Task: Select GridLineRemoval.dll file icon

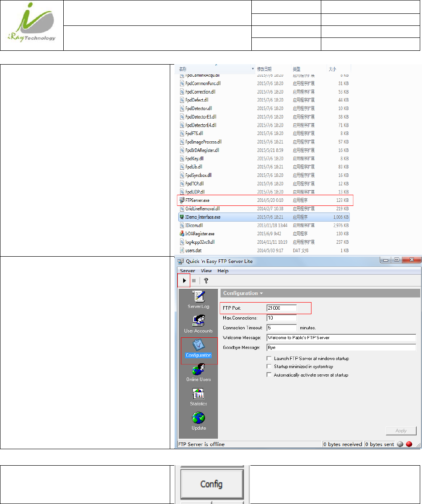Action: (x=182, y=209)
